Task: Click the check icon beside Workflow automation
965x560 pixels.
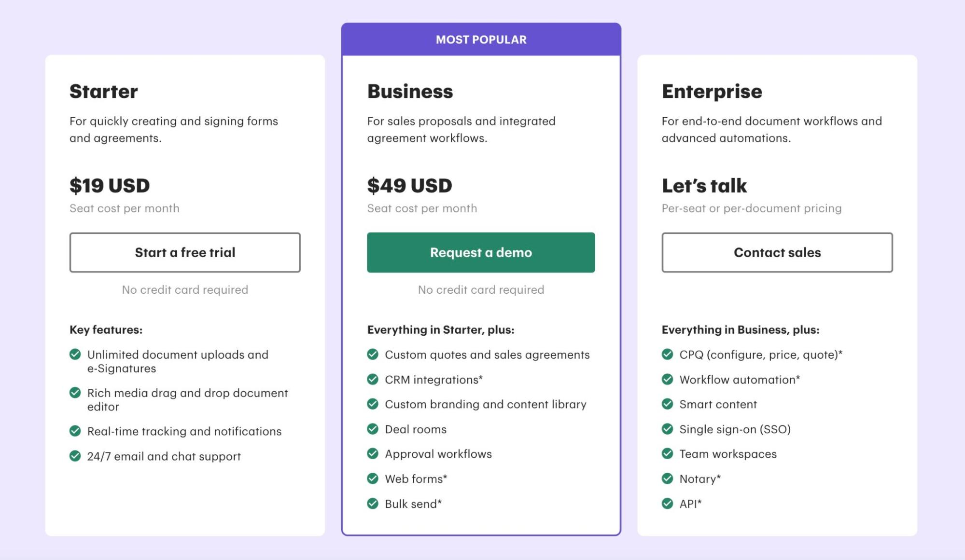Action: point(667,380)
